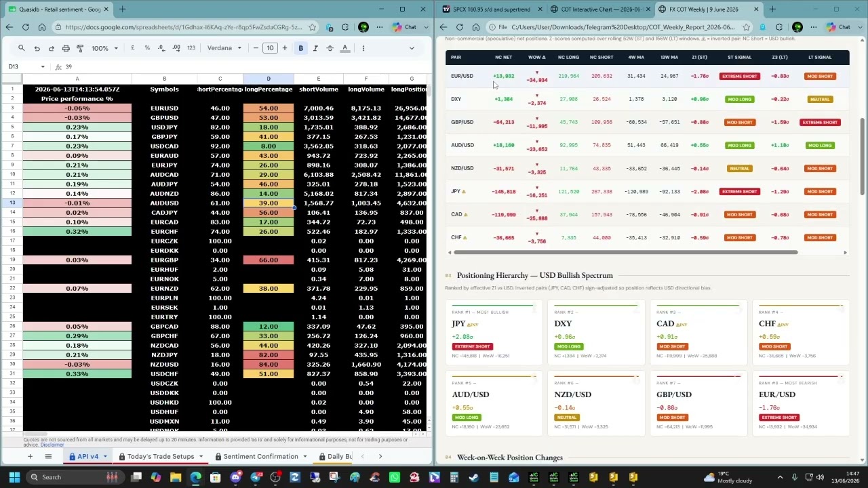This screenshot has height=488, width=868.
Task: Format as percent in Sheets toolbar
Action: click(146, 48)
